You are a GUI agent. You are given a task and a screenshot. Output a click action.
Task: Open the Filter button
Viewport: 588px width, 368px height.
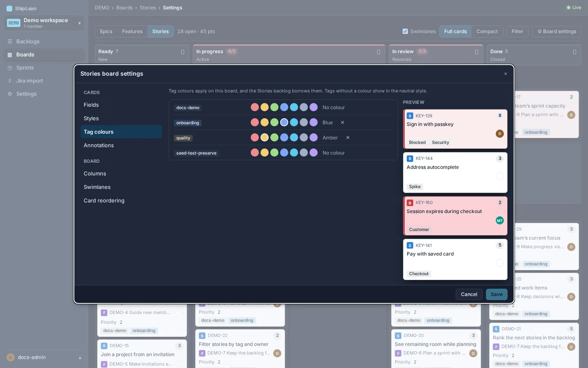click(x=517, y=31)
